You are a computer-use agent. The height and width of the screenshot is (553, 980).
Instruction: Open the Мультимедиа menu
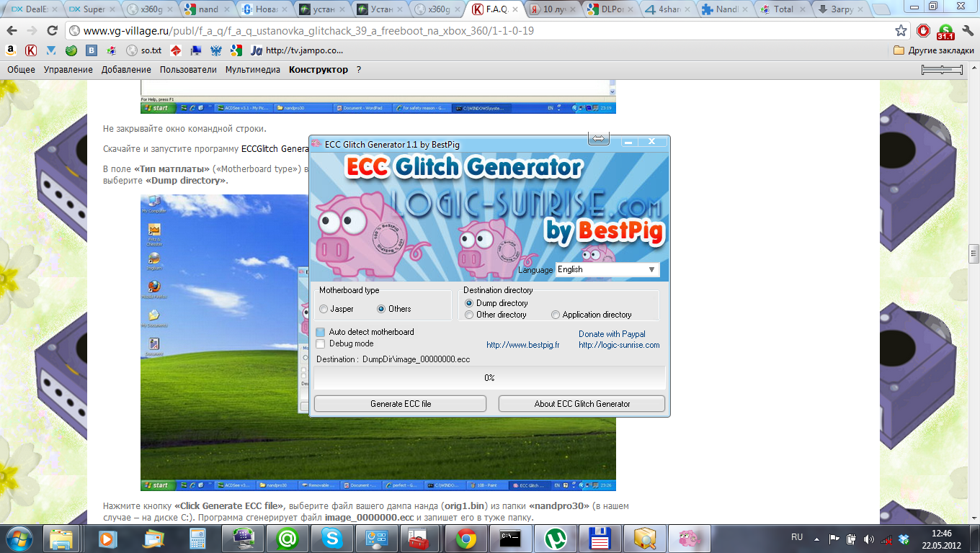(x=252, y=70)
